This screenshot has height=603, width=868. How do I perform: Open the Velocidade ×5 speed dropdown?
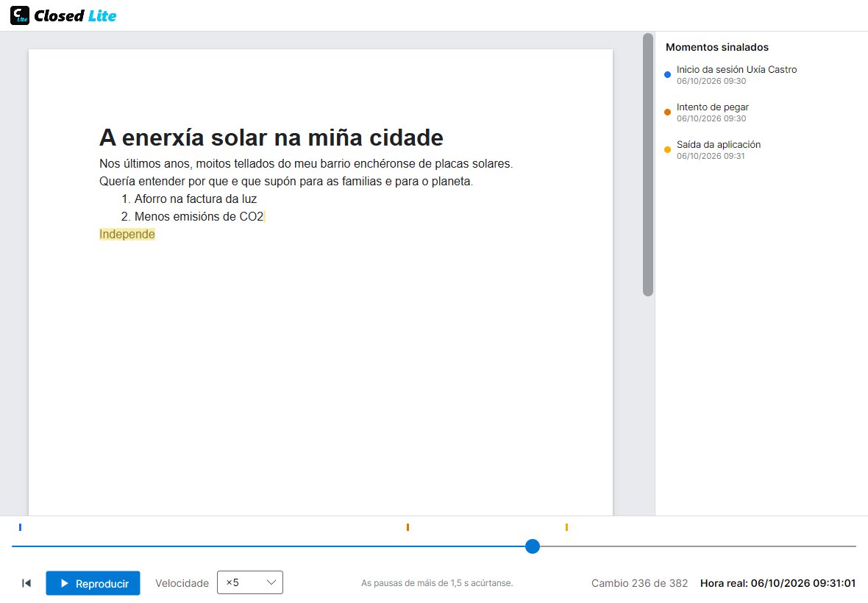(x=249, y=582)
